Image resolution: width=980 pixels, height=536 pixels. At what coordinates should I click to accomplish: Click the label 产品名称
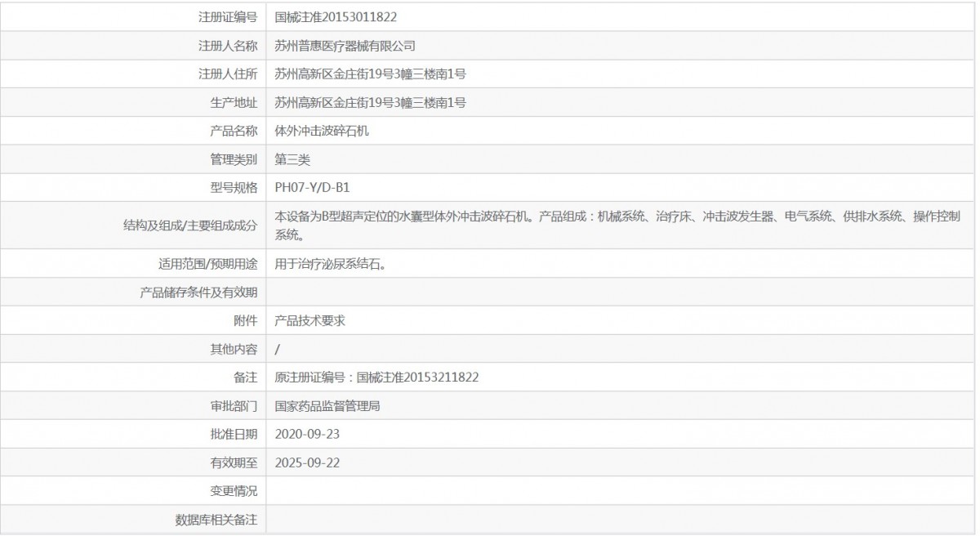(x=234, y=130)
